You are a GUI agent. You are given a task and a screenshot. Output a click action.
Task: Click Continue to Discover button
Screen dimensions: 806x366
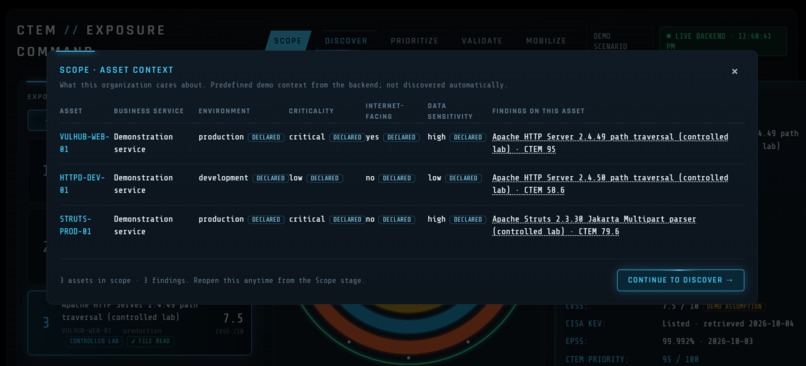(681, 280)
